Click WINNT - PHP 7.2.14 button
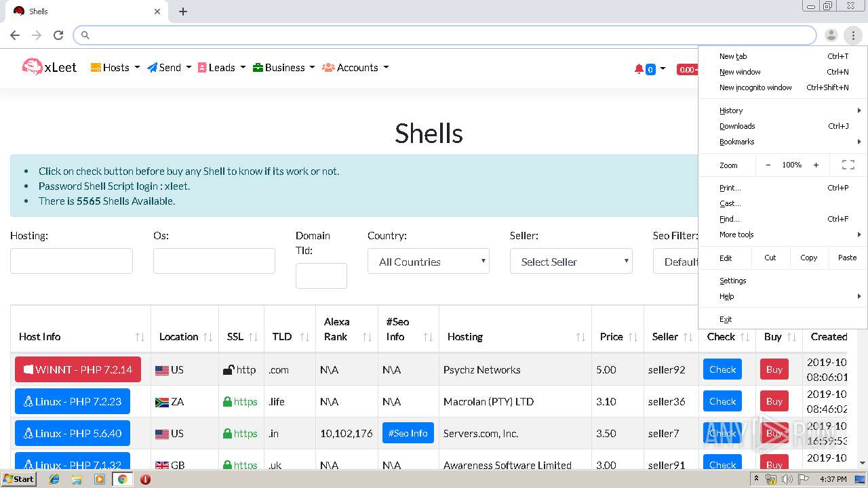Image resolution: width=868 pixels, height=488 pixels. pyautogui.click(x=78, y=370)
